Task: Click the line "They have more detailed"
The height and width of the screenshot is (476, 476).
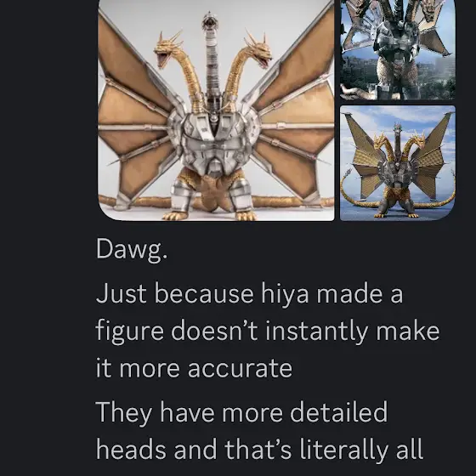Action: [x=241, y=412]
